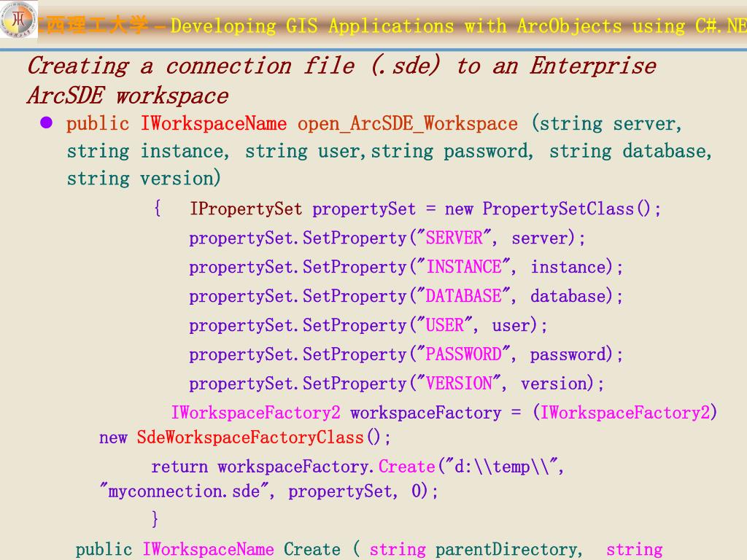Click the method name 'open_ArcSDE_Workspace'
The image size is (747, 560).
[408, 124]
